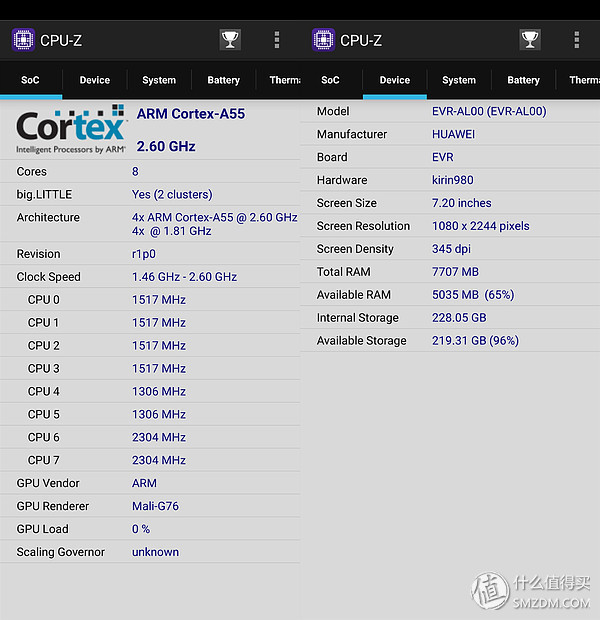Select CPU 7 row '2304 MHz'
This screenshot has height=620, width=600.
(159, 460)
